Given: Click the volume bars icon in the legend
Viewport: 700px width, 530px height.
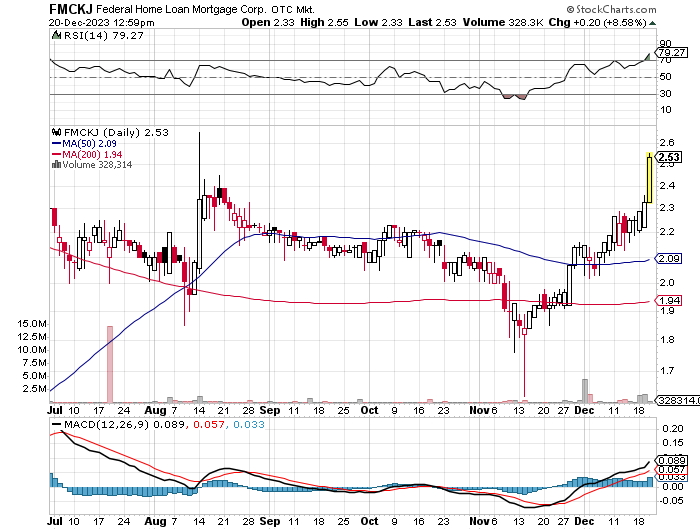Looking at the screenshot, I should 56,164.
